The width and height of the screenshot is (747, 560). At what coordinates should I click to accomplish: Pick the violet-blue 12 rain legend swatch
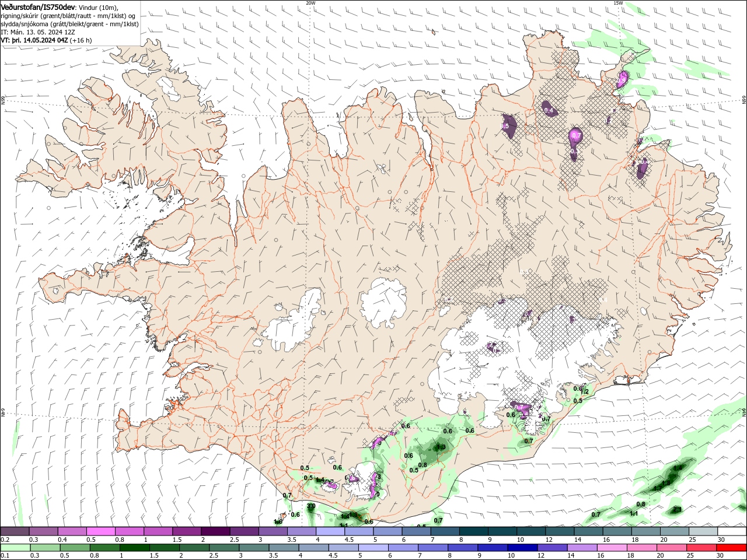(x=553, y=547)
